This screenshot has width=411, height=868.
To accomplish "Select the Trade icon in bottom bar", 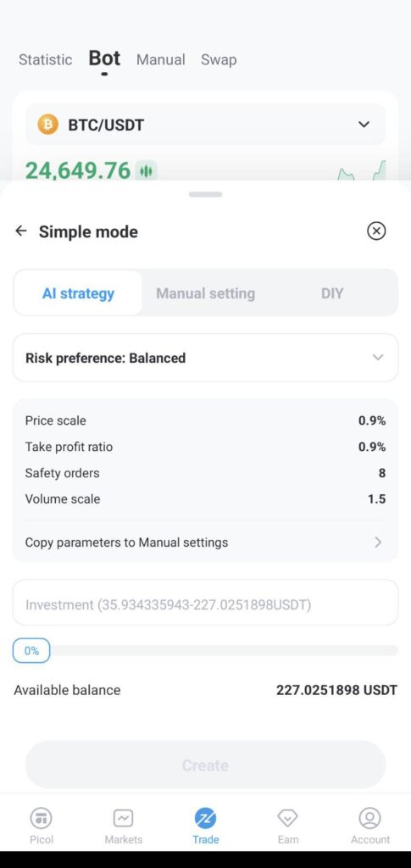I will coord(205,818).
